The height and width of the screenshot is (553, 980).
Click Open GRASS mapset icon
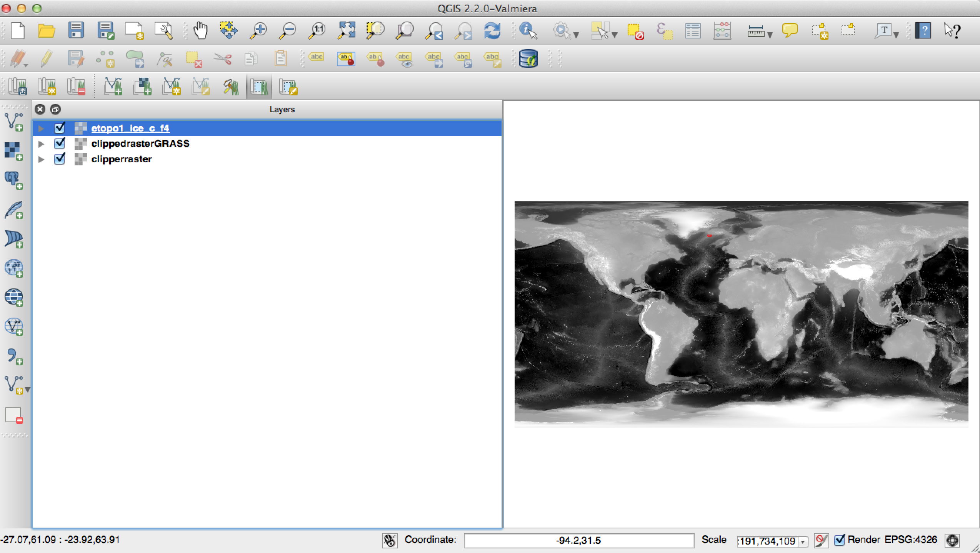click(x=18, y=87)
